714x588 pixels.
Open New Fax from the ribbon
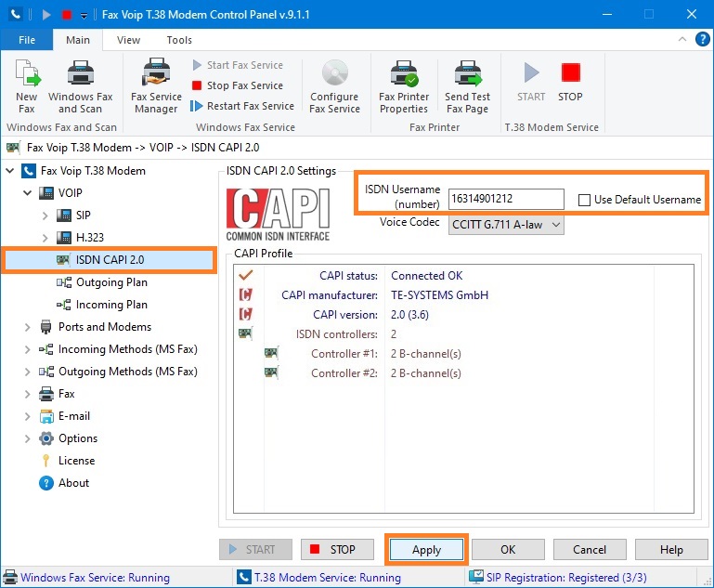tap(27, 86)
